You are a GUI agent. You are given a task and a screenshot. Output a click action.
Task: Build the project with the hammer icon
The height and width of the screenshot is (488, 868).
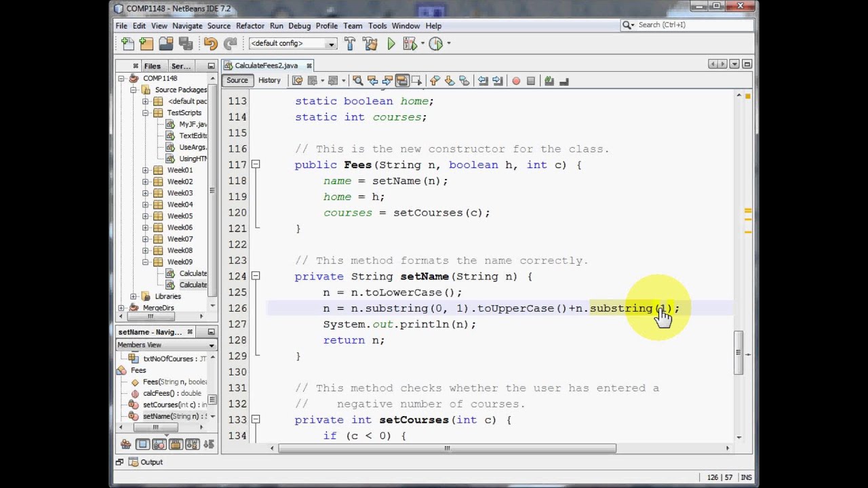point(350,44)
